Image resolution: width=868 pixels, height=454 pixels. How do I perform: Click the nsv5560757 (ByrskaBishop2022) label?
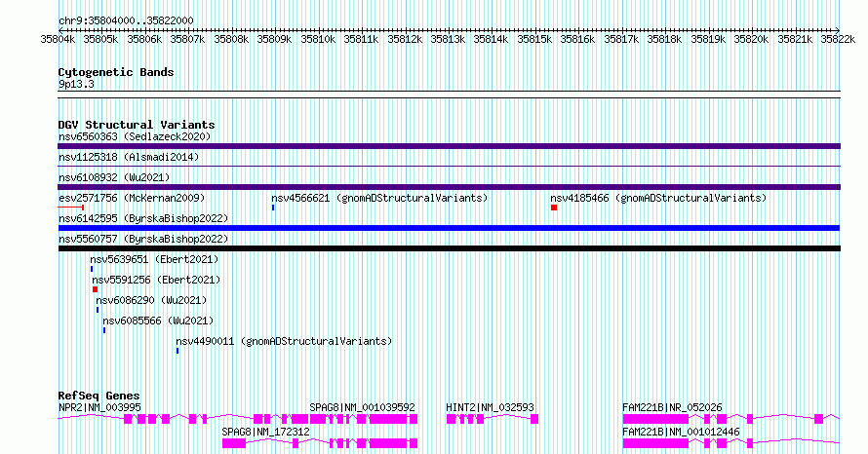tap(143, 239)
